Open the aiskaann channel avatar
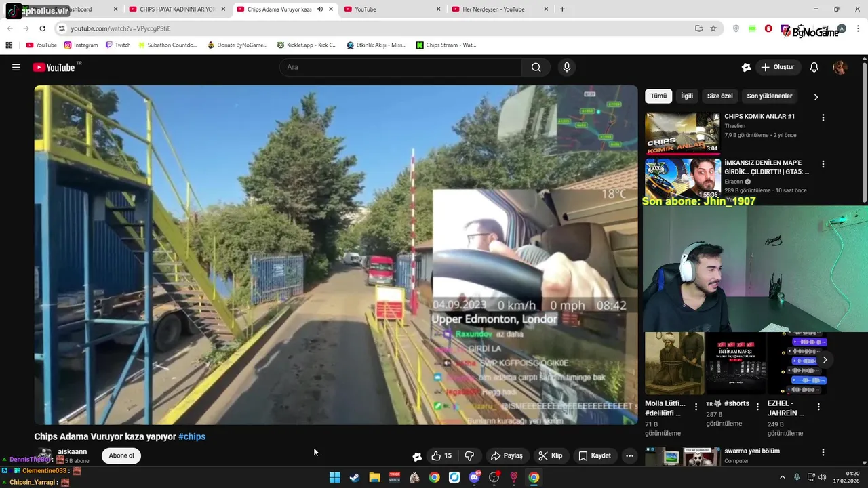868x488 pixels. pyautogui.click(x=45, y=455)
